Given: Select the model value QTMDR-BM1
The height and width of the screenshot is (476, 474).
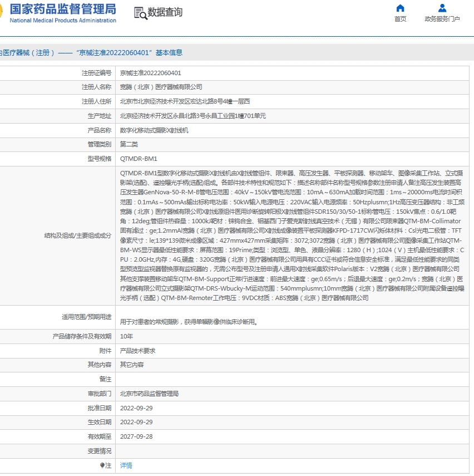Looking at the screenshot, I should [139, 159].
